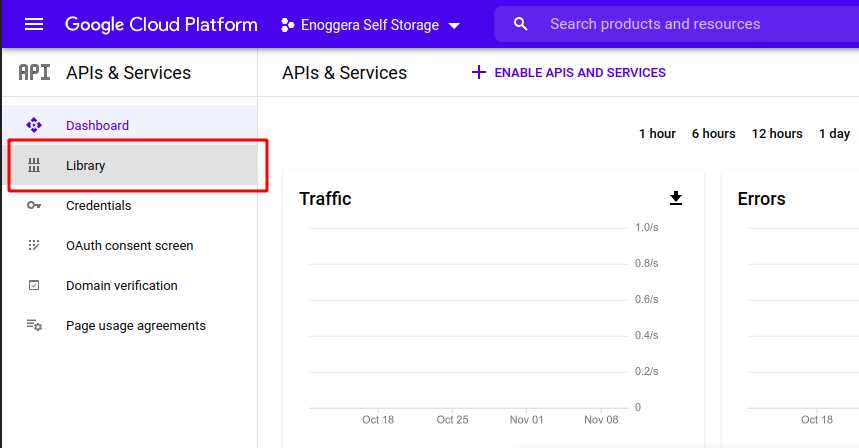This screenshot has width=859, height=448.
Task: Open the Enoggera Self Storage project dropdown
Action: tap(370, 25)
